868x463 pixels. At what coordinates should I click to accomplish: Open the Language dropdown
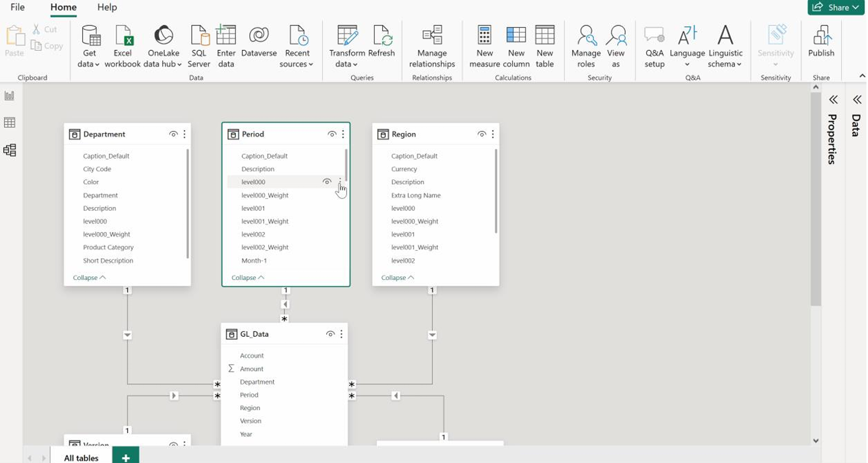(x=687, y=47)
